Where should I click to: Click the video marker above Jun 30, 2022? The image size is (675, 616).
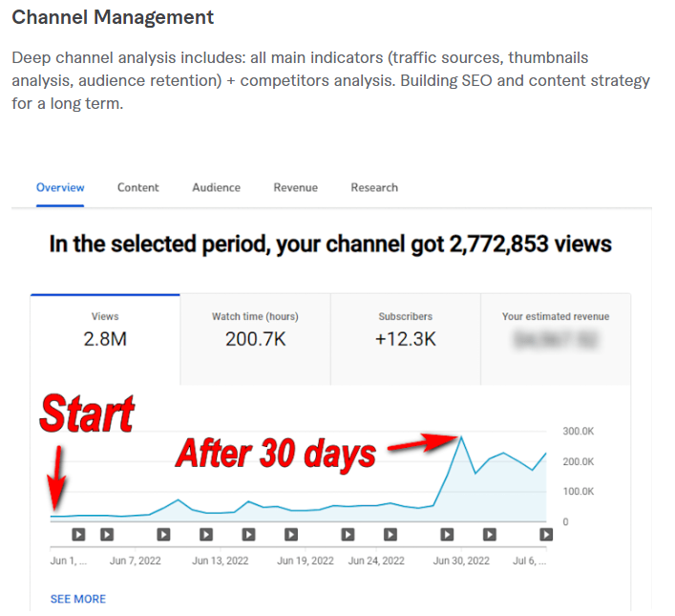pos(447,535)
